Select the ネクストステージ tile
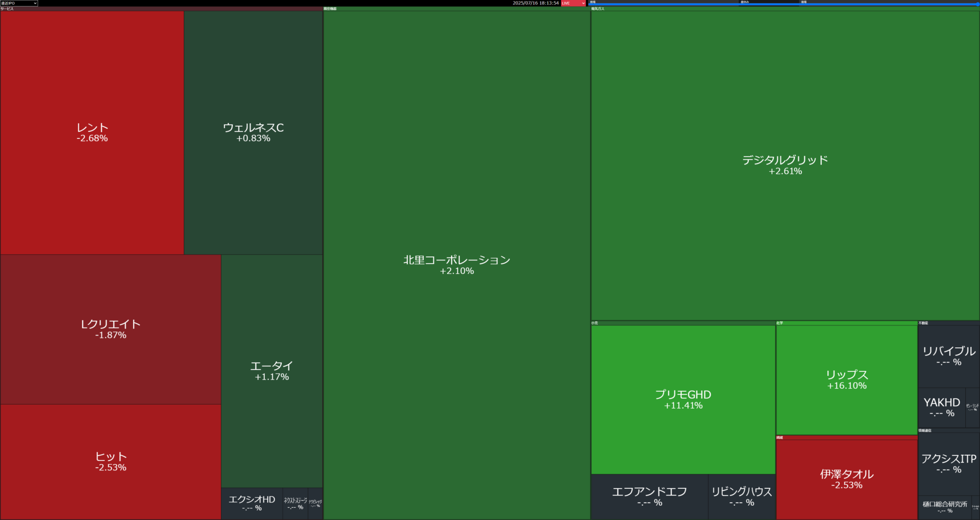Screen dimensions: 980x520 [x=296, y=504]
